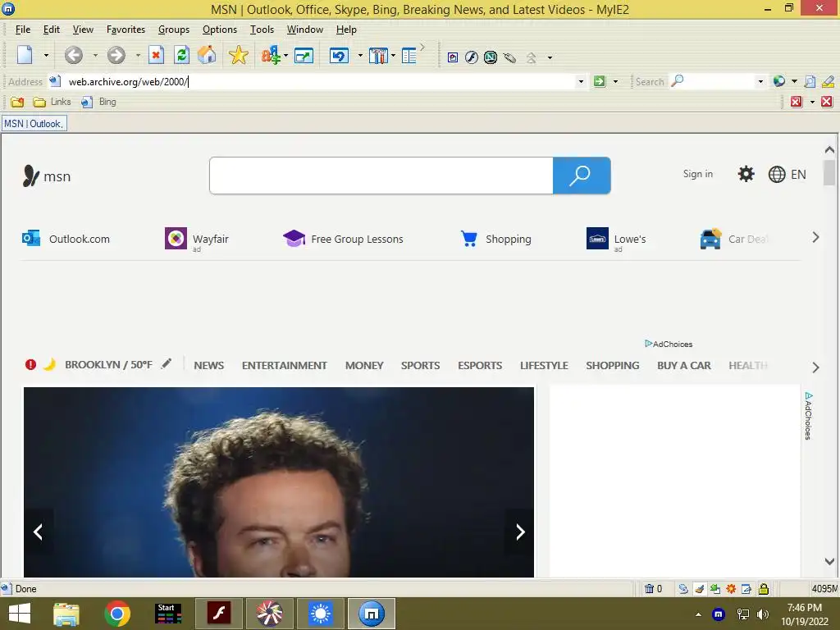This screenshot has width=840, height=630.
Task: Refresh the page with green arrows icon
Action: pos(181,55)
